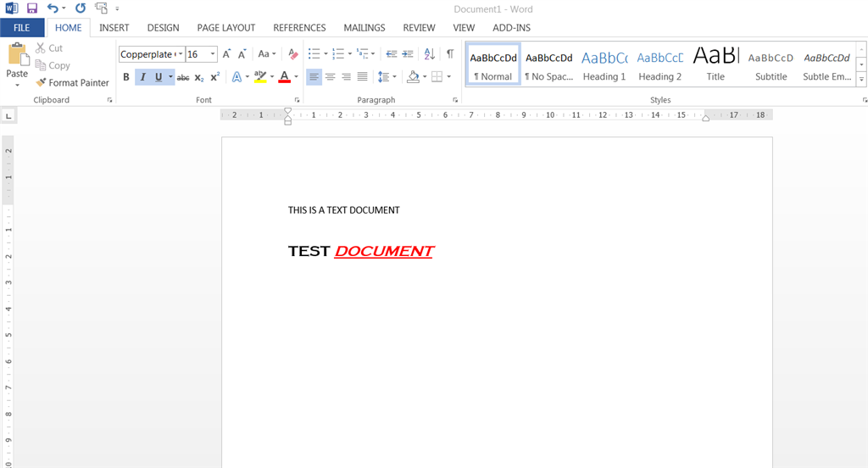Undo the last action
The height and width of the screenshot is (468, 868).
[53, 8]
